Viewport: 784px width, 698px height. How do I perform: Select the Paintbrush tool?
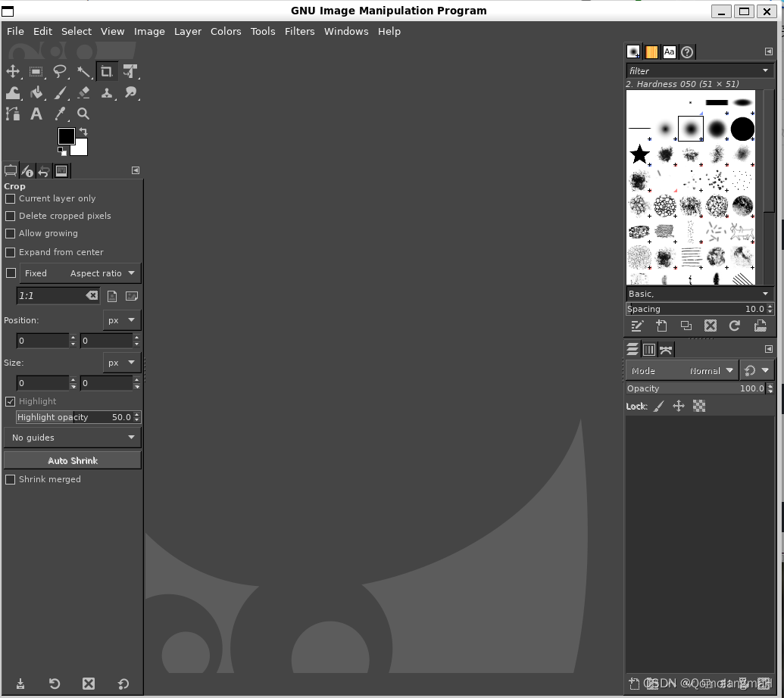click(60, 93)
